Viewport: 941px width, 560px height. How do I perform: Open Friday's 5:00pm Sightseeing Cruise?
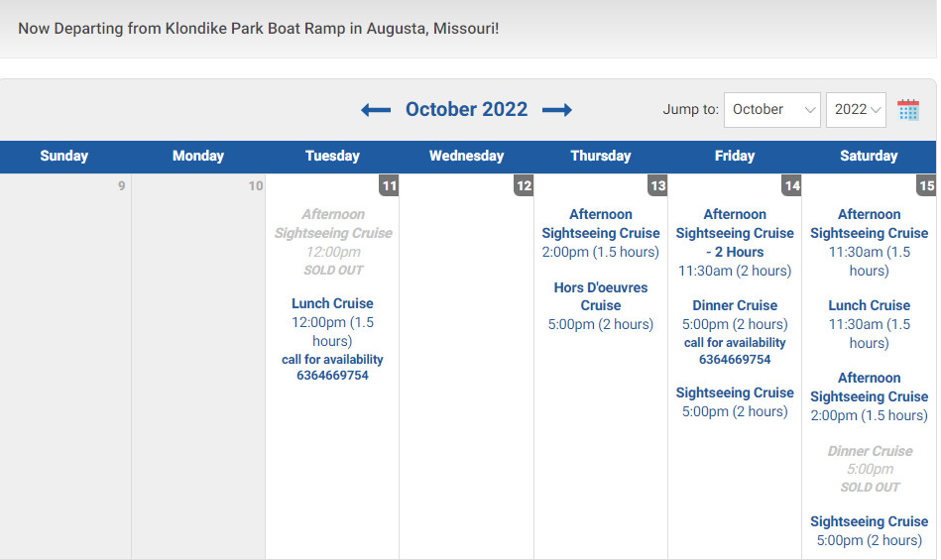coord(735,392)
